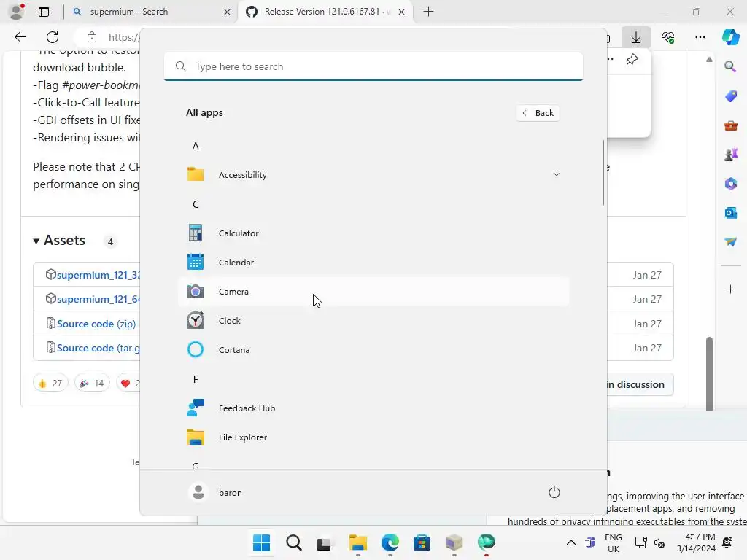
Task: Download supermium_121_32 asset
Action: pyautogui.click(x=98, y=275)
